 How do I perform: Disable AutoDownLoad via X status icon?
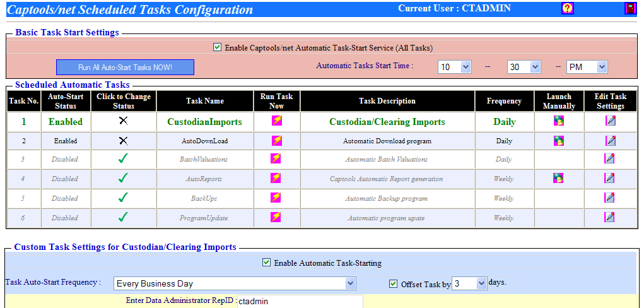[x=123, y=141]
